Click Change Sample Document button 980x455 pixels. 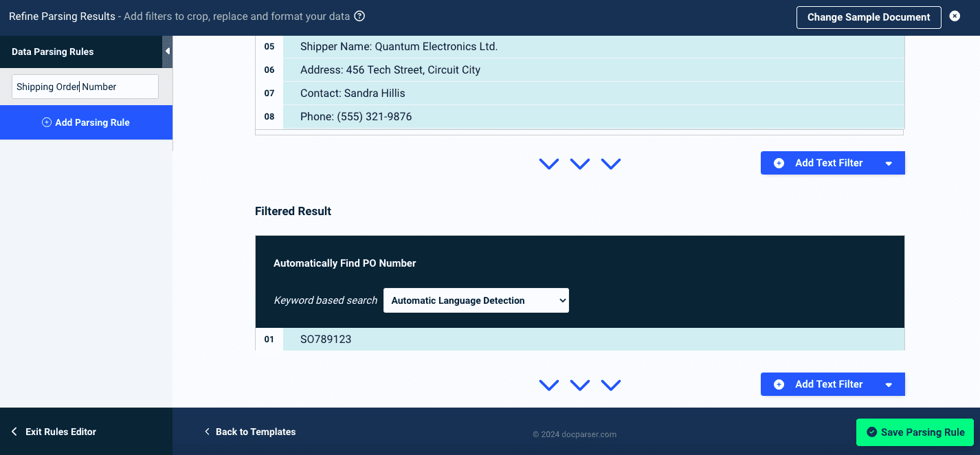868,17
